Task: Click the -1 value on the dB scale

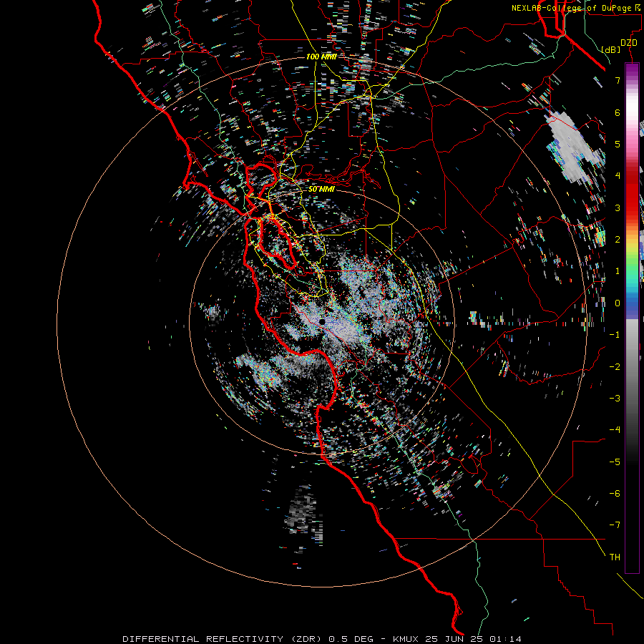Action: click(615, 335)
